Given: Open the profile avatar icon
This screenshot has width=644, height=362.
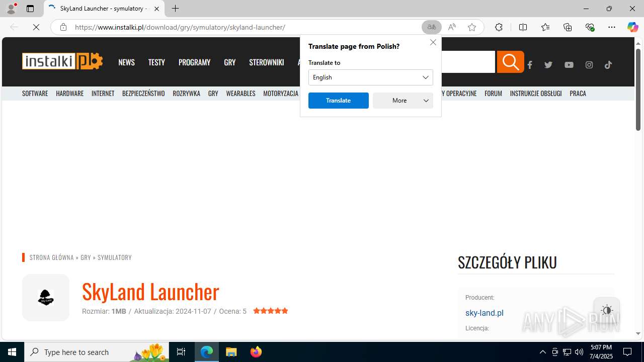Looking at the screenshot, I should pyautogui.click(x=11, y=9).
